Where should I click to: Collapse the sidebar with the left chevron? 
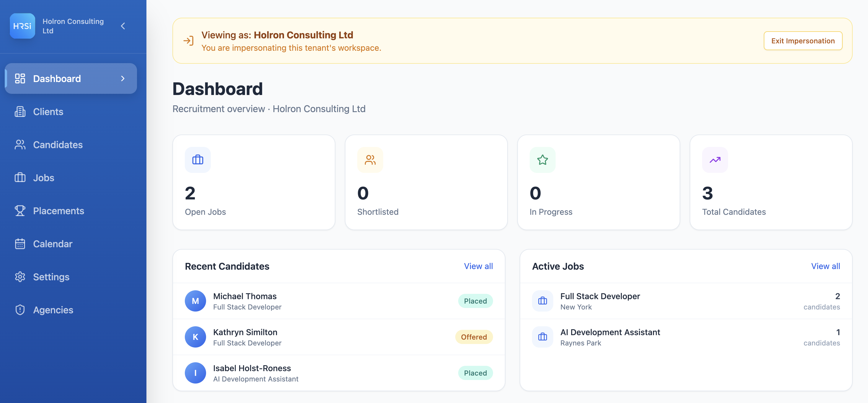coord(123,26)
